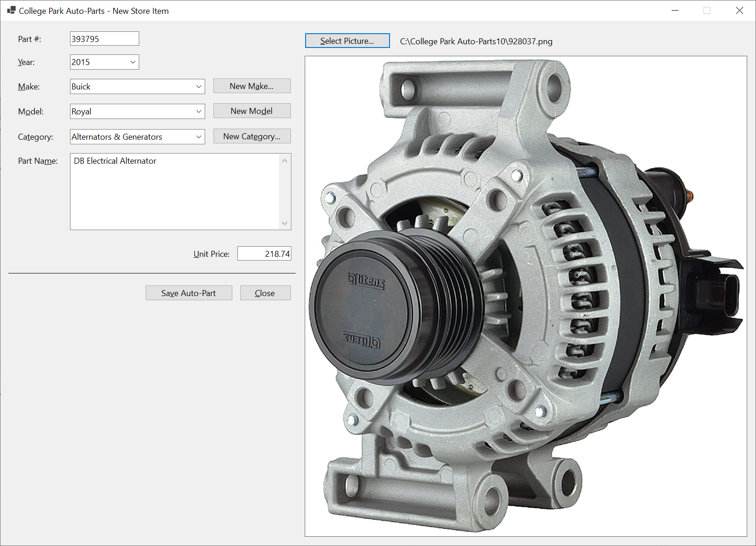
Task: Click the Close button of the form
Action: point(265,293)
